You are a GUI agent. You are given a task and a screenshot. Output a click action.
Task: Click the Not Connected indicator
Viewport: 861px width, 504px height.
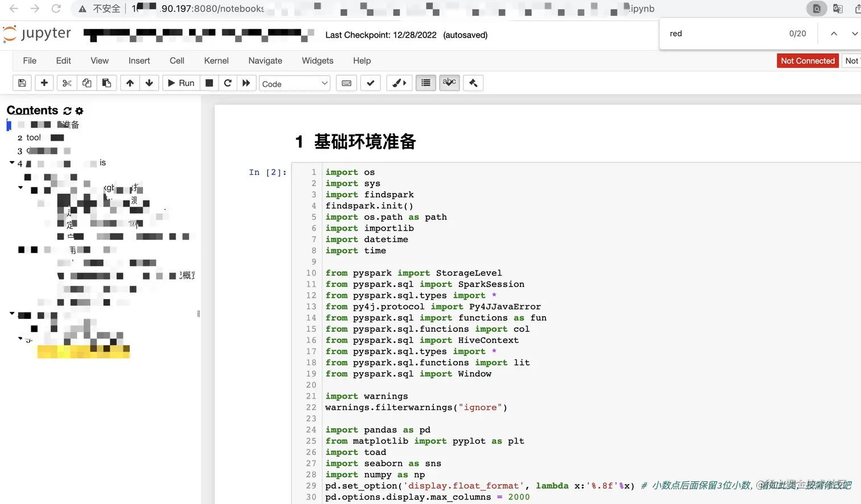pos(807,61)
